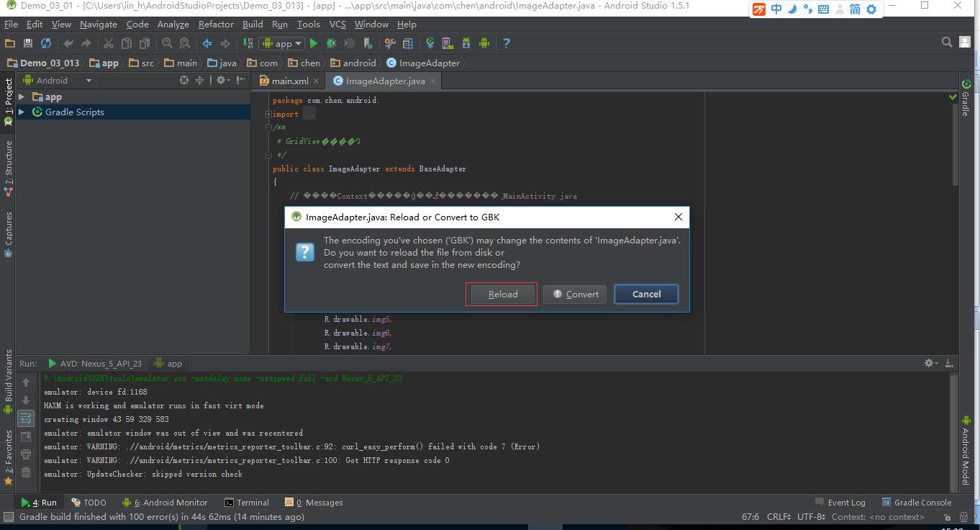
Task: Click the Undo arrow in toolbar
Action: 69,43
